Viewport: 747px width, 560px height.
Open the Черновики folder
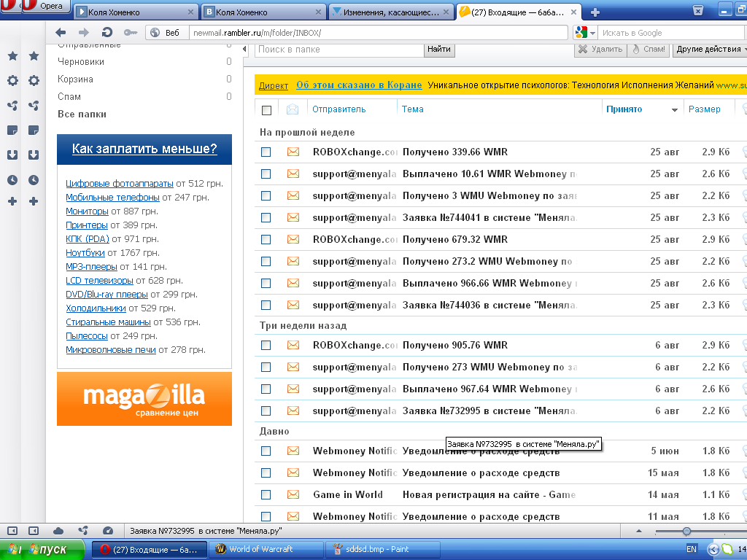pyautogui.click(x=80, y=61)
